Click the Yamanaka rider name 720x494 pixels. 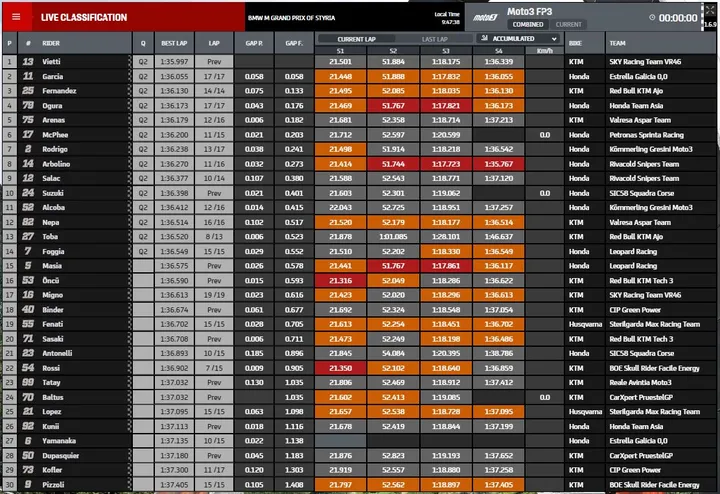pos(59,441)
